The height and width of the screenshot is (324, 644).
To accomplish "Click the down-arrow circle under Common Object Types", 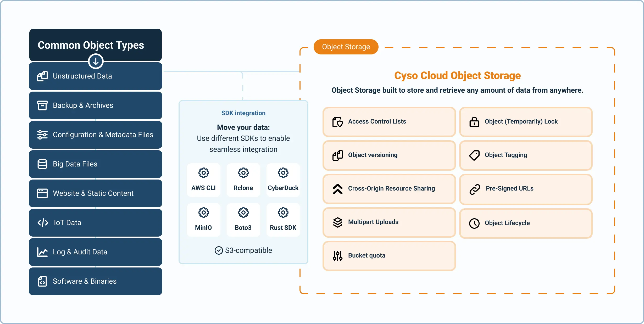I will tap(96, 61).
